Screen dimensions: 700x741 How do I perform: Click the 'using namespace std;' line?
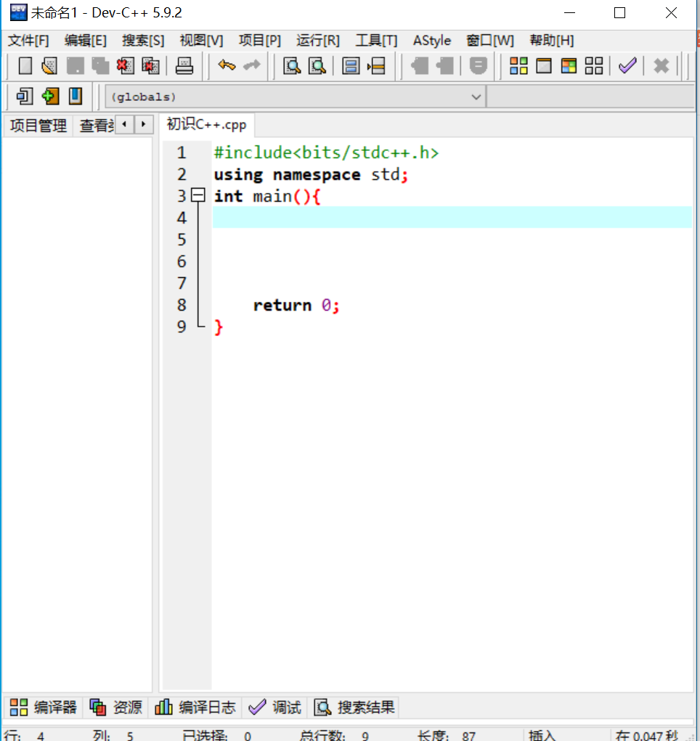pyautogui.click(x=311, y=174)
